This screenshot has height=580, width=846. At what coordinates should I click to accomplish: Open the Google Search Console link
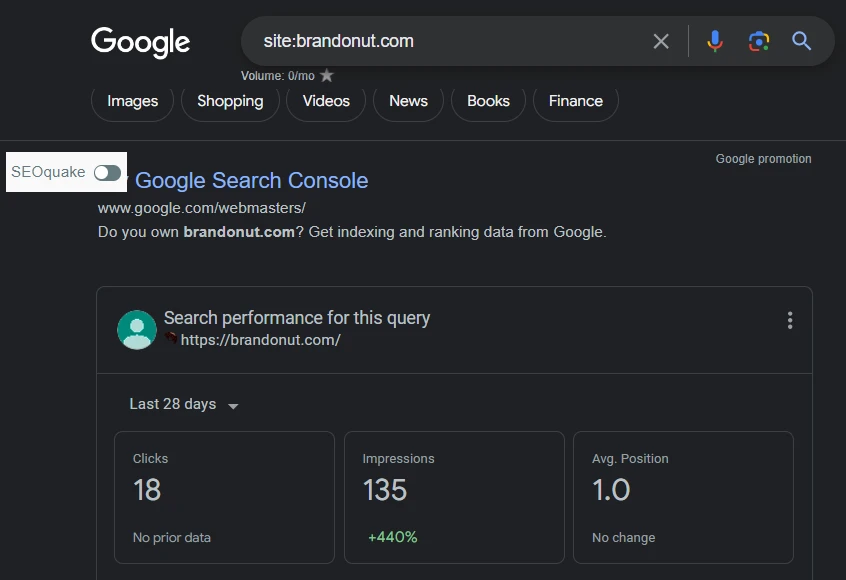[x=251, y=180]
